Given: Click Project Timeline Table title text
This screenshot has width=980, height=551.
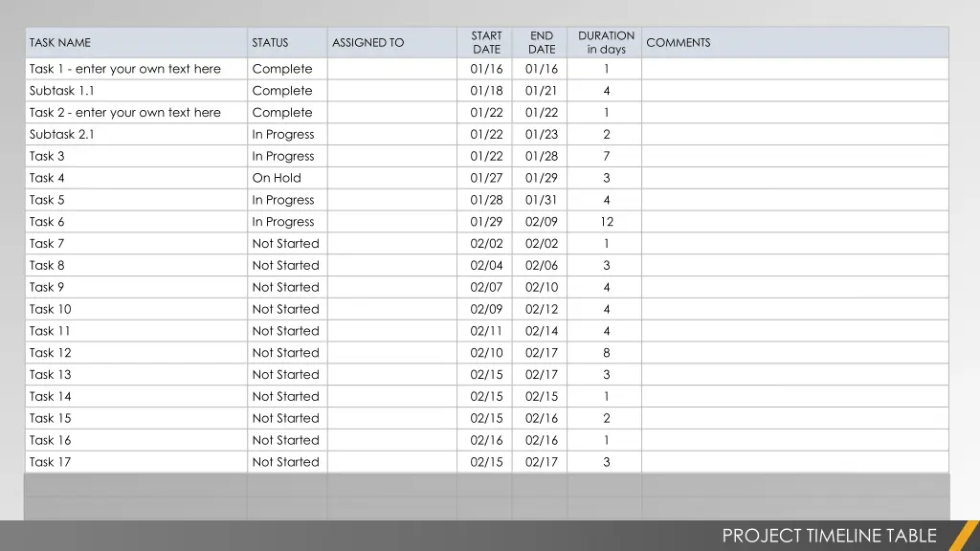Looking at the screenshot, I should tap(829, 536).
